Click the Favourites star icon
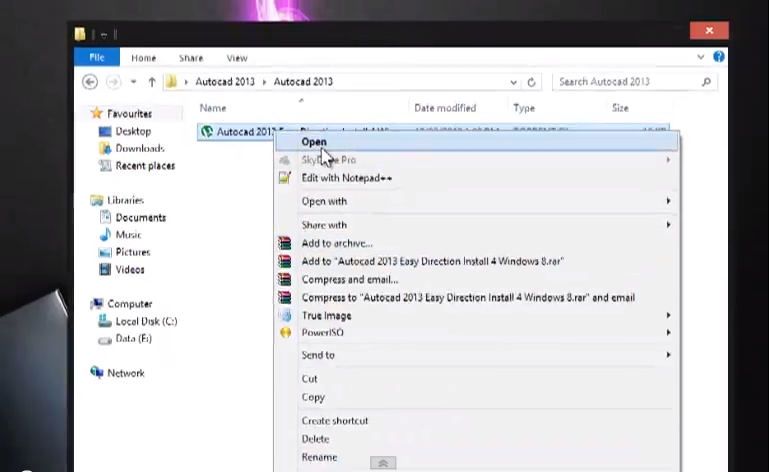This screenshot has width=769, height=472. click(97, 113)
